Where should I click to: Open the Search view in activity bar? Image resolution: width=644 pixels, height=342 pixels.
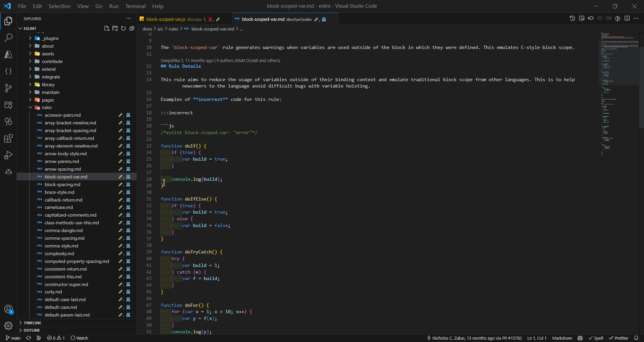(8, 38)
